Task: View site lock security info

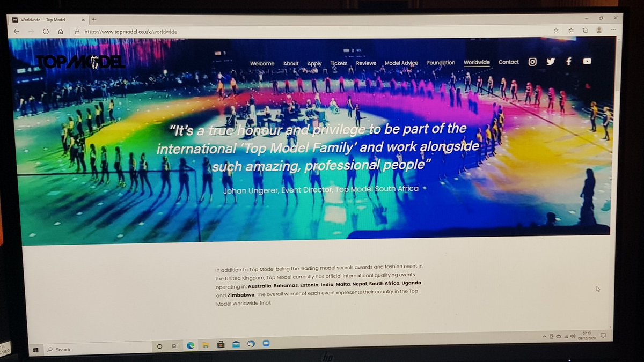Action: coord(77,32)
